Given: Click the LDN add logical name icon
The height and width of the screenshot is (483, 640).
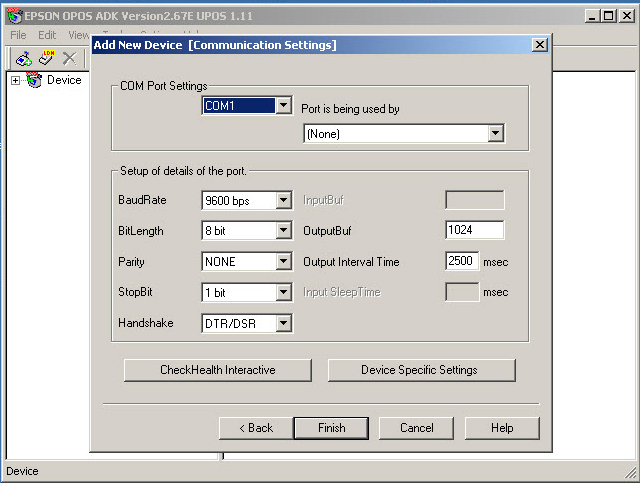Looking at the screenshot, I should point(47,58).
